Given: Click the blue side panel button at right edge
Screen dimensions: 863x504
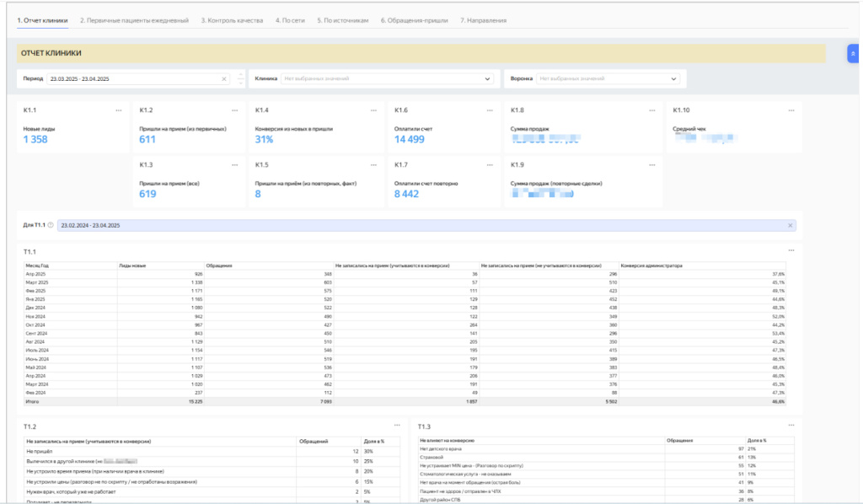Looking at the screenshot, I should click(x=853, y=53).
